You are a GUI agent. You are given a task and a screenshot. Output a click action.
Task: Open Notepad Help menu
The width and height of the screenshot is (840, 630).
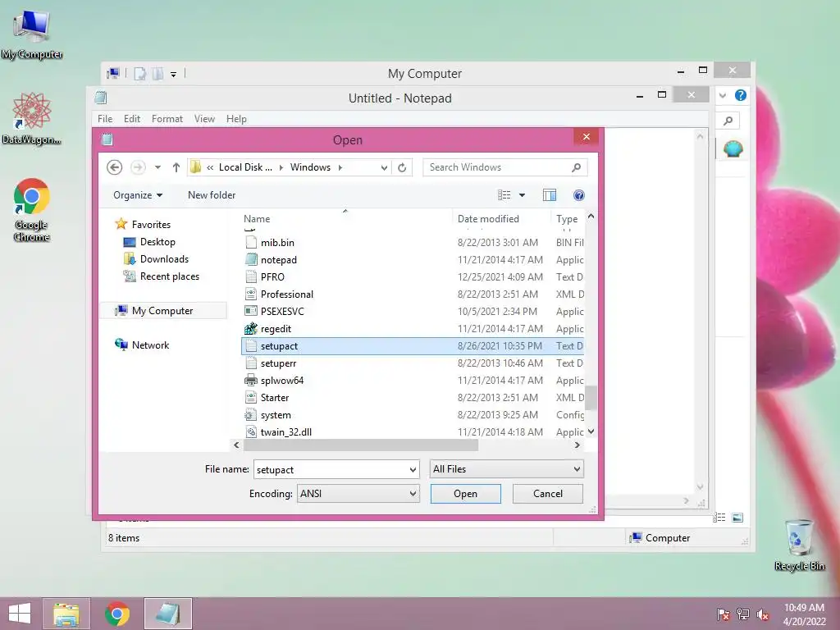[236, 119]
